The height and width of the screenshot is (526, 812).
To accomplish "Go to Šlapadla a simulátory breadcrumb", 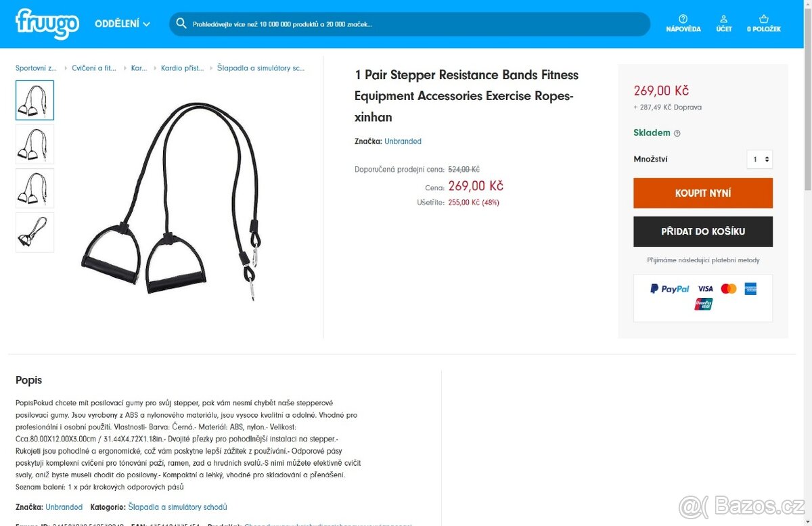I will 261,68.
